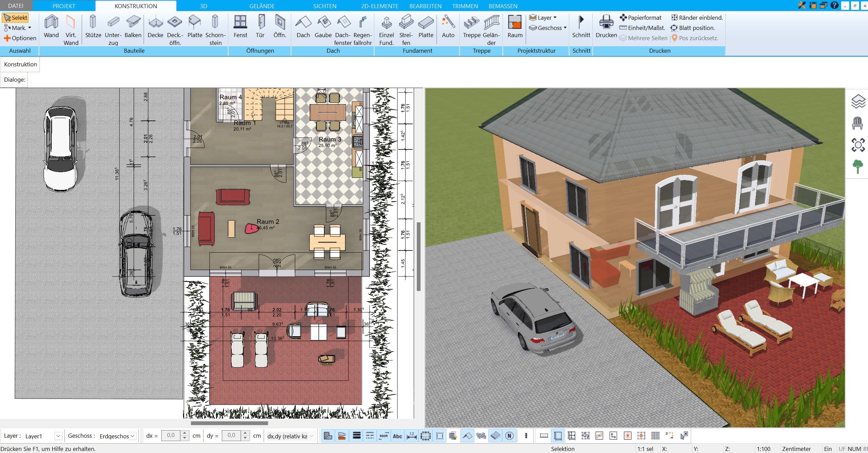The image size is (868, 453).
Task: Select the Dachfenster tool
Action: (x=343, y=30)
